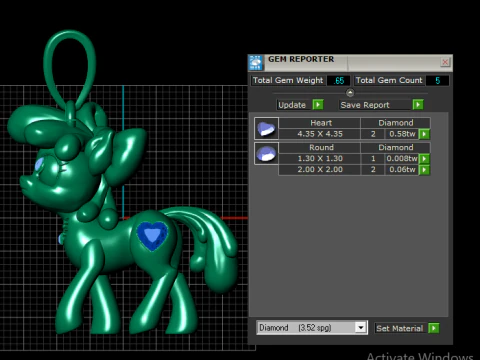Click the 0.06tw weight cell
The image size is (480, 360).
402,170
